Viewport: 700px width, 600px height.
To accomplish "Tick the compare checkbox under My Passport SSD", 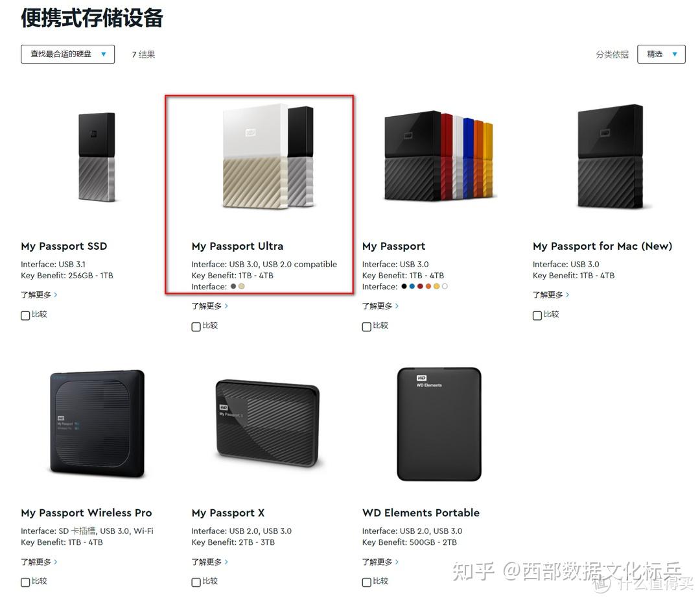I will point(25,315).
